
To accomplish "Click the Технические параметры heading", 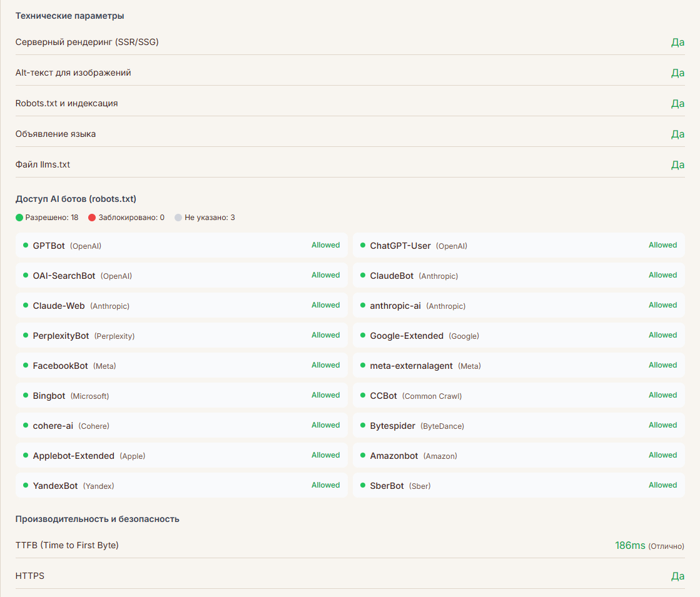I will pos(69,16).
